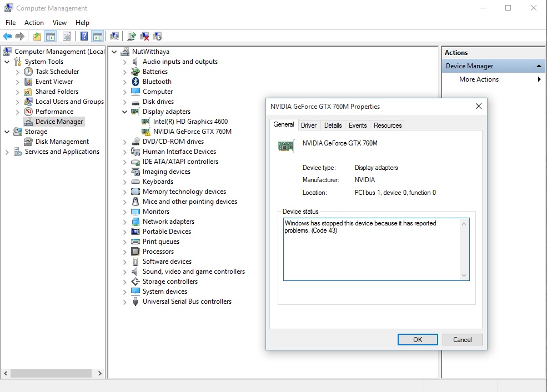Viewport: 547px width, 392px height.
Task: Expand Audio inputs and outputs category
Action: pyautogui.click(x=124, y=62)
